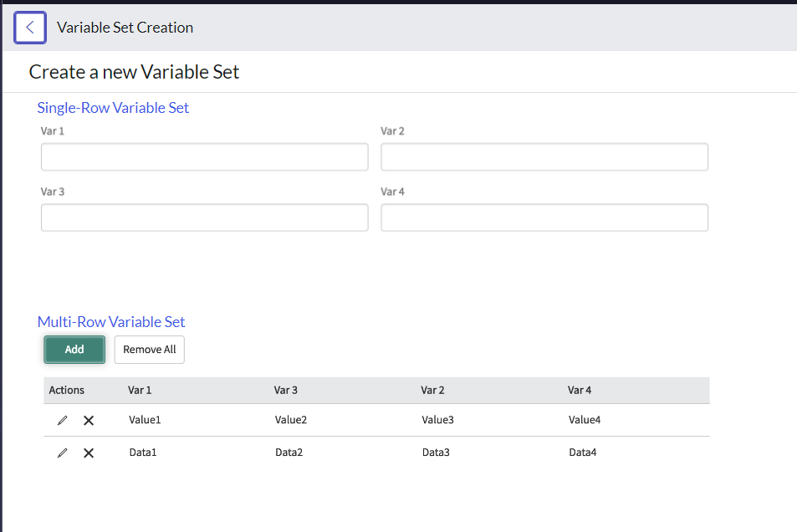
Task: Click the Variable Set Creation header text
Action: pos(125,27)
